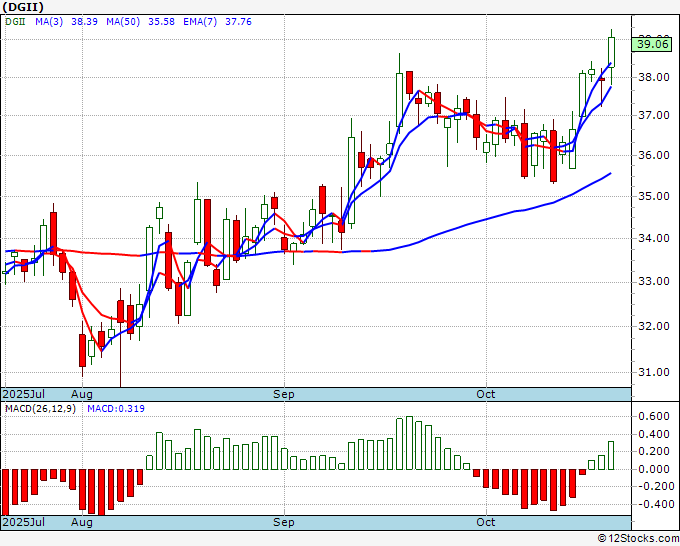Click the Oct marker on MACD timeline
The image size is (680, 546).
click(x=485, y=522)
